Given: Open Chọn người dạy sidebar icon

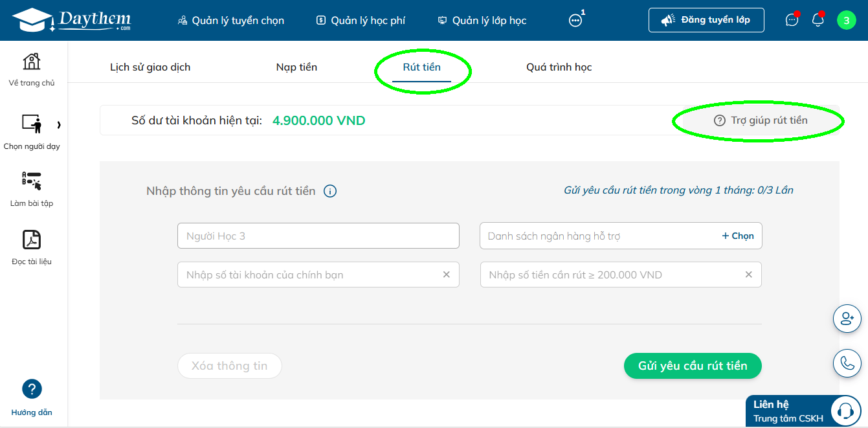Looking at the screenshot, I should (x=31, y=124).
